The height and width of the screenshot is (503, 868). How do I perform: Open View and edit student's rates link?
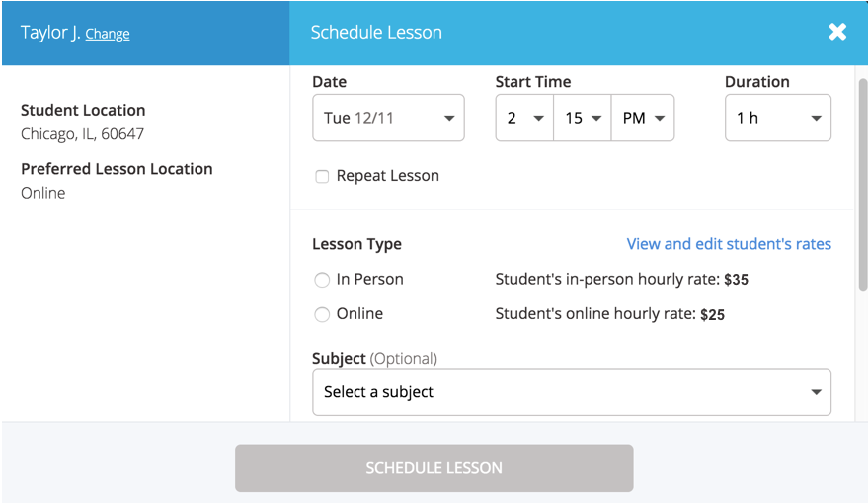tap(729, 244)
